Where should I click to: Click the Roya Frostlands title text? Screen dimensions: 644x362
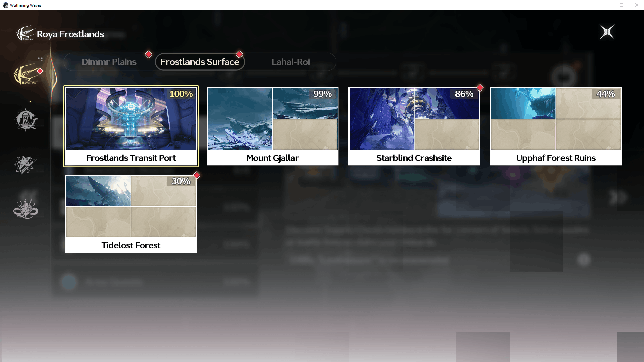[70, 34]
